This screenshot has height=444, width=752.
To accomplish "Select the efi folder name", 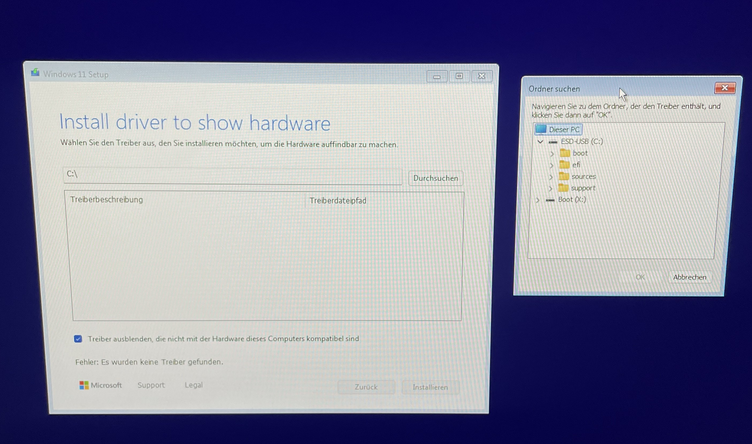I will point(576,165).
